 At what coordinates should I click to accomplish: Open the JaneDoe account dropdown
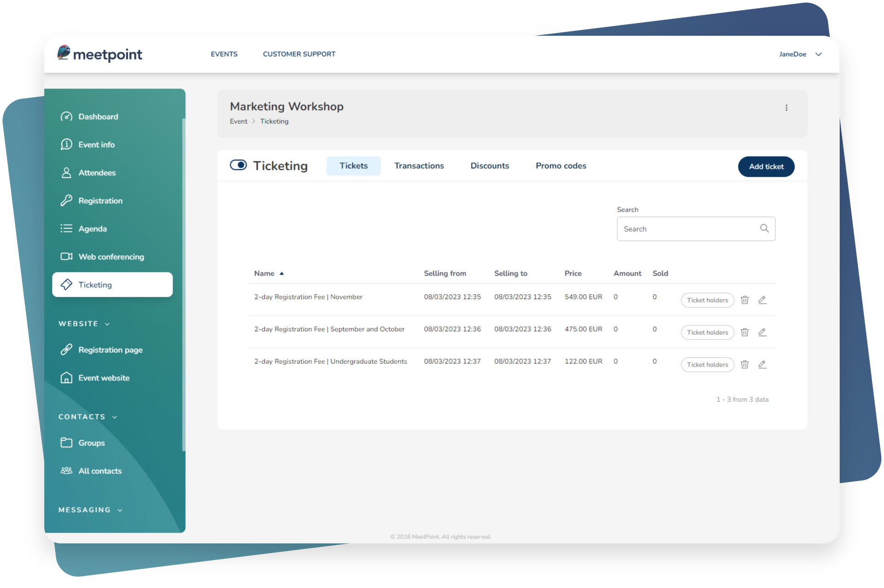click(x=818, y=54)
